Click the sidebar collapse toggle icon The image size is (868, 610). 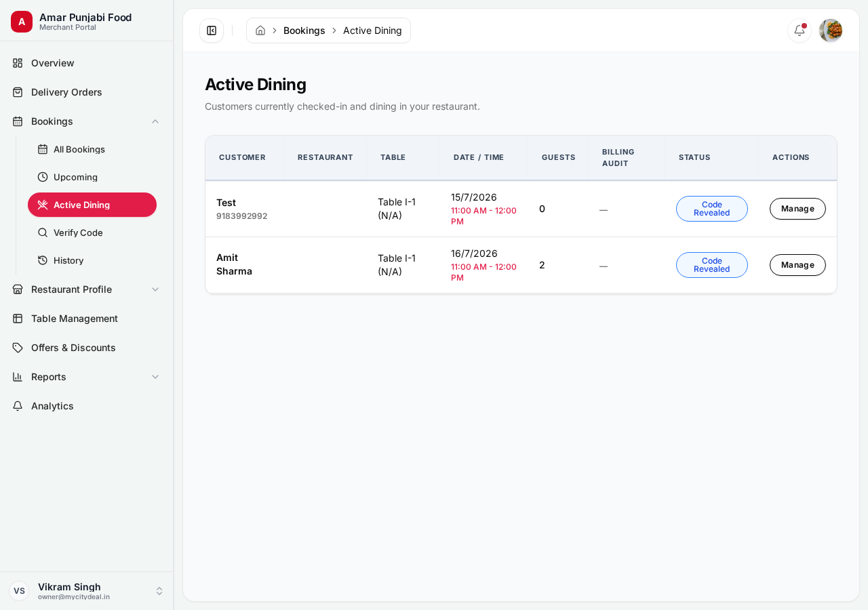(x=212, y=30)
